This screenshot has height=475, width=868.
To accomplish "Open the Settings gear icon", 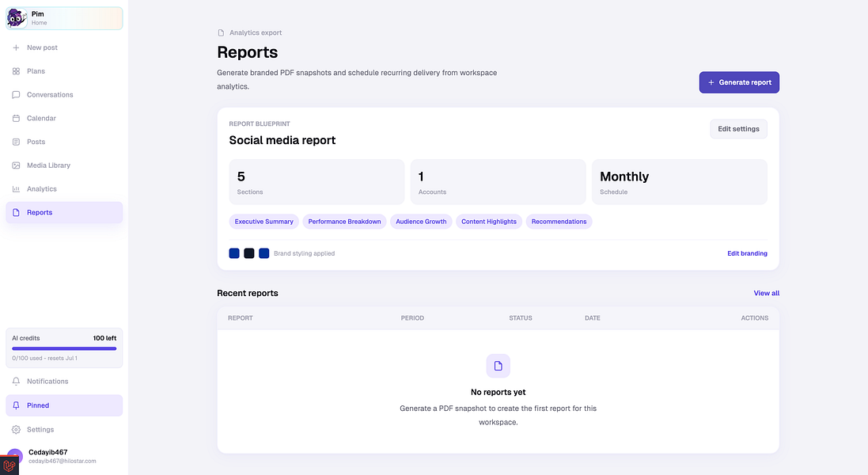I will pos(16,430).
